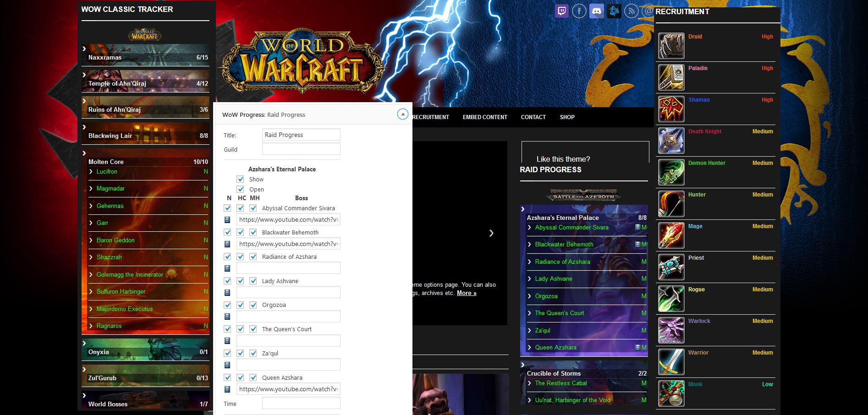This screenshot has height=415, width=868.
Task: Collapse the WoW Progress widget panel
Action: (402, 115)
